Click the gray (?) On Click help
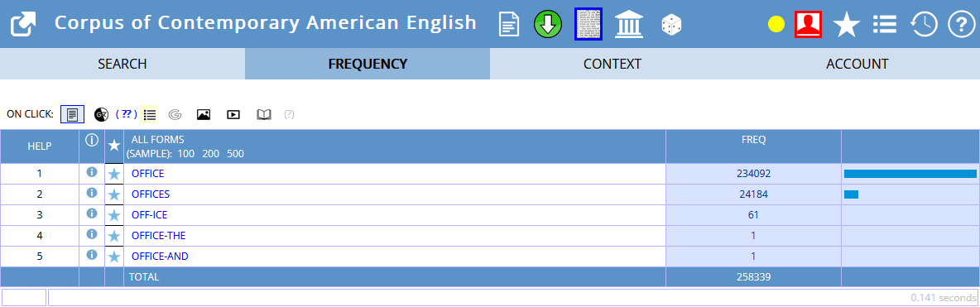Viewport: 980px width, 307px height. click(x=290, y=114)
